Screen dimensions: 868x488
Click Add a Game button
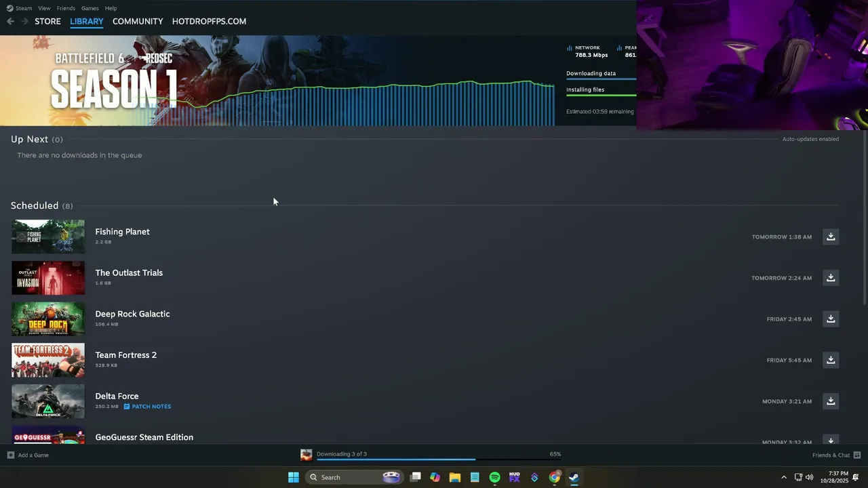click(x=28, y=455)
